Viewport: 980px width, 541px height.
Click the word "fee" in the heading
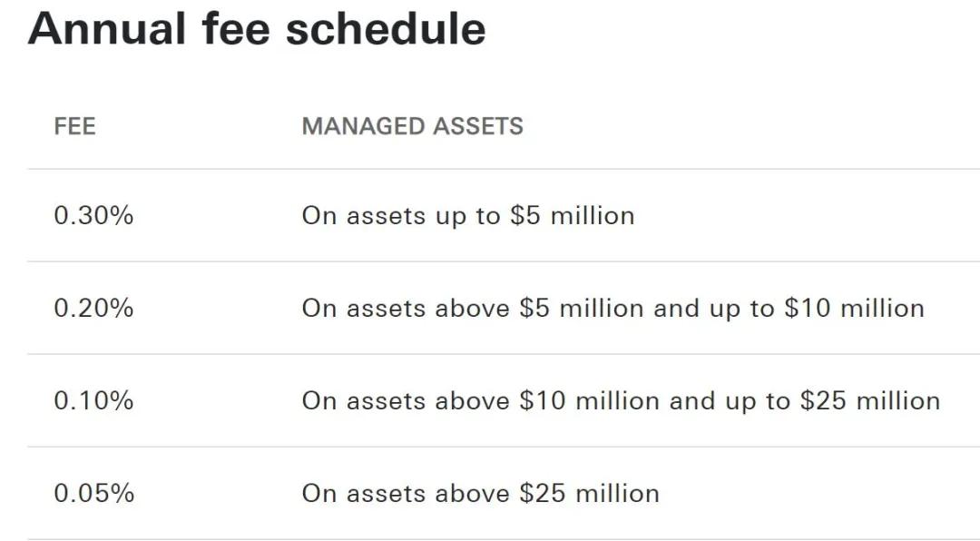click(234, 29)
